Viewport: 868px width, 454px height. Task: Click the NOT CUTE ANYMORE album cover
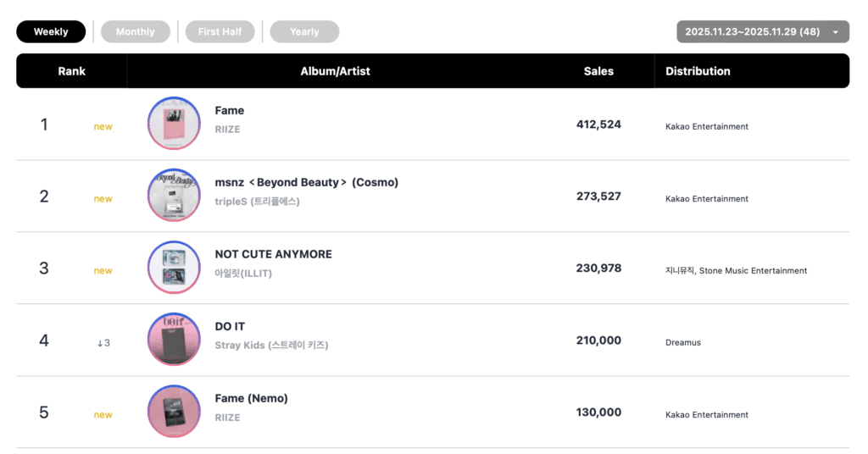coord(174,269)
